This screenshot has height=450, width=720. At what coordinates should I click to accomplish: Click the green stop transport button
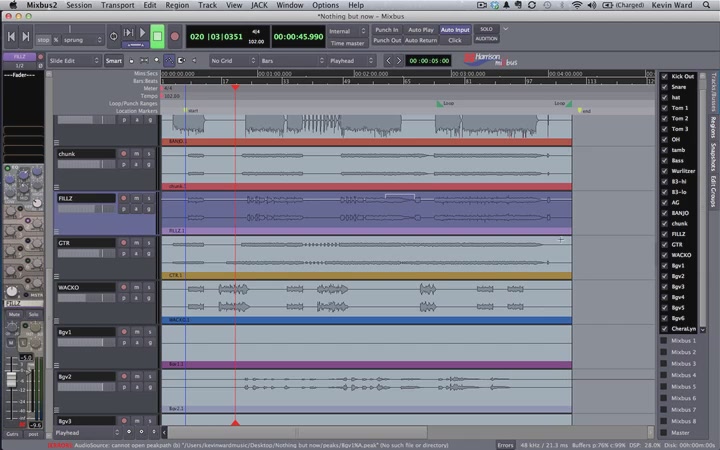157,36
